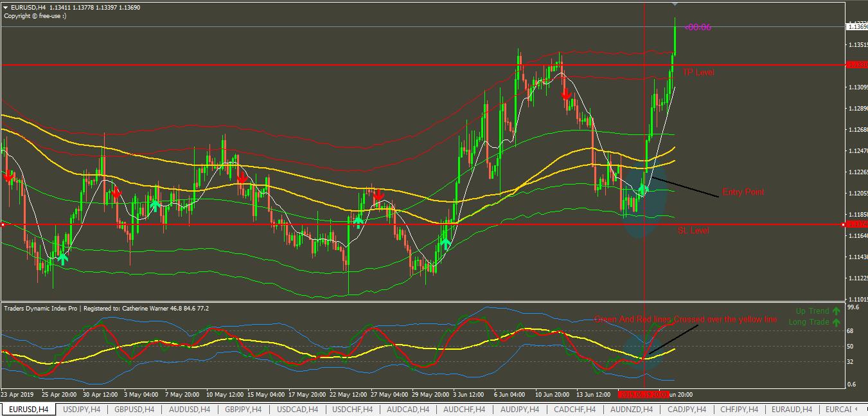Open the USDCHF,H4 chart tab
The image size is (868, 416).
coord(352,409)
